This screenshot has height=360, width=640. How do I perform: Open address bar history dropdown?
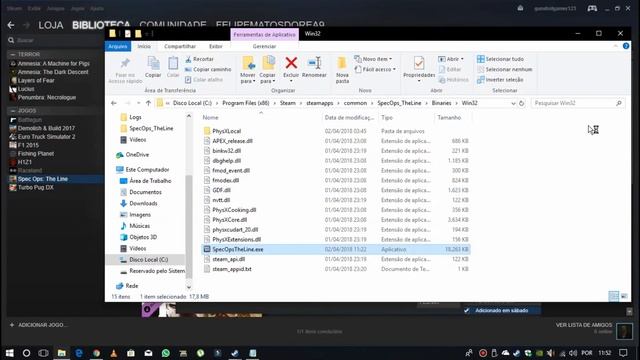(513, 103)
